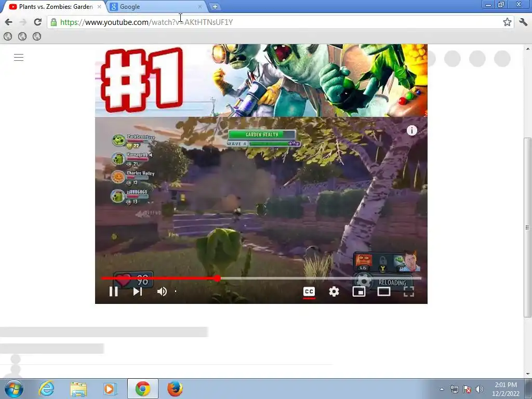Pause the YouTube video
Screen dimensions: 532x399
pos(113,291)
